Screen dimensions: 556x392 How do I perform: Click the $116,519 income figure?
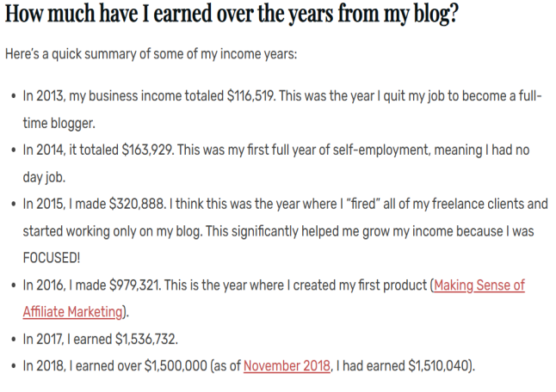(x=250, y=96)
